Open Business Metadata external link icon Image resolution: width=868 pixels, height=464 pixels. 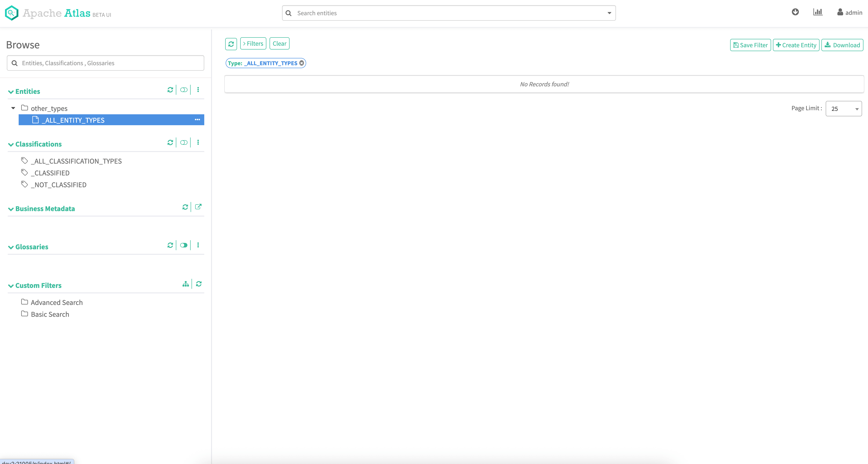pyautogui.click(x=198, y=207)
